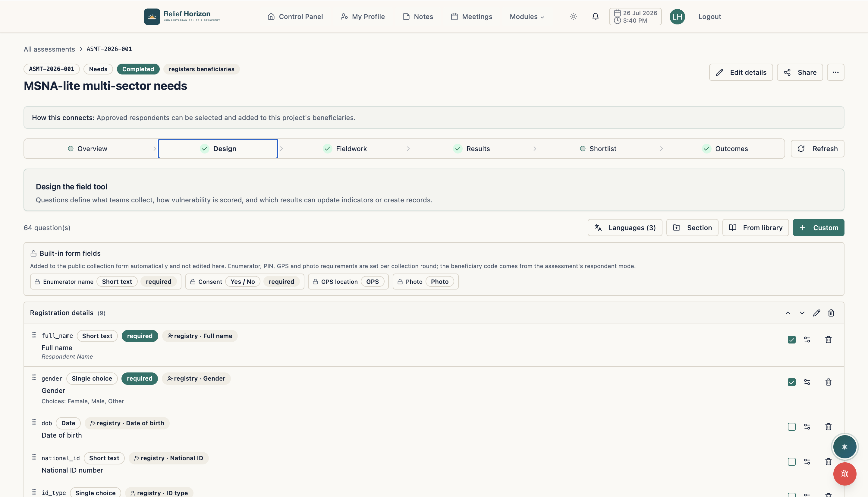Open the teal assistant floating button
Viewport: 868px width, 497px height.
pos(844,447)
